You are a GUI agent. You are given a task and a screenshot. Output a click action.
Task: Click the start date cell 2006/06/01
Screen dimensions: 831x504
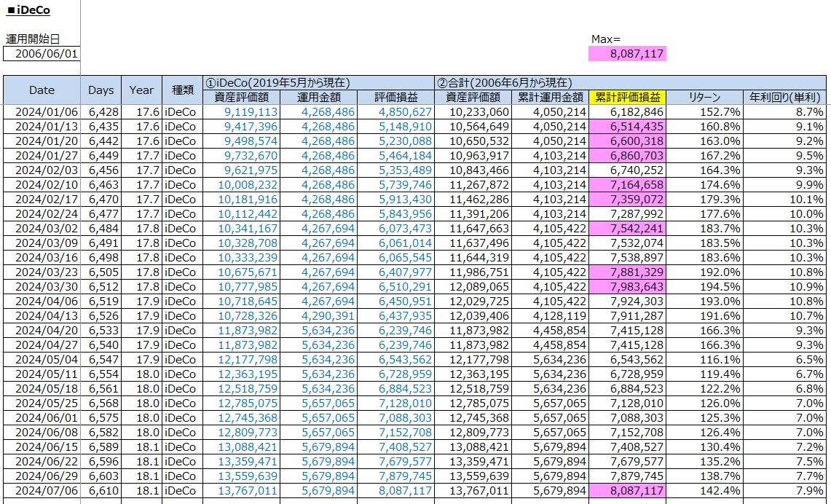click(x=42, y=54)
